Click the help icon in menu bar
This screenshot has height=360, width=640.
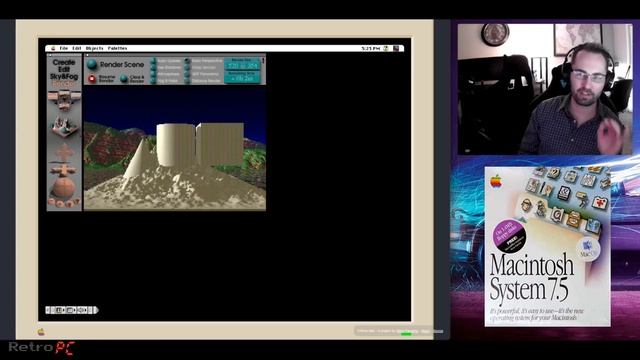pos(386,48)
